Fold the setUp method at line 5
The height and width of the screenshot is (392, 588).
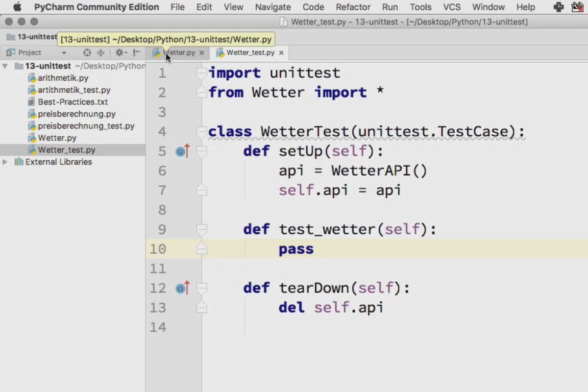click(x=201, y=151)
